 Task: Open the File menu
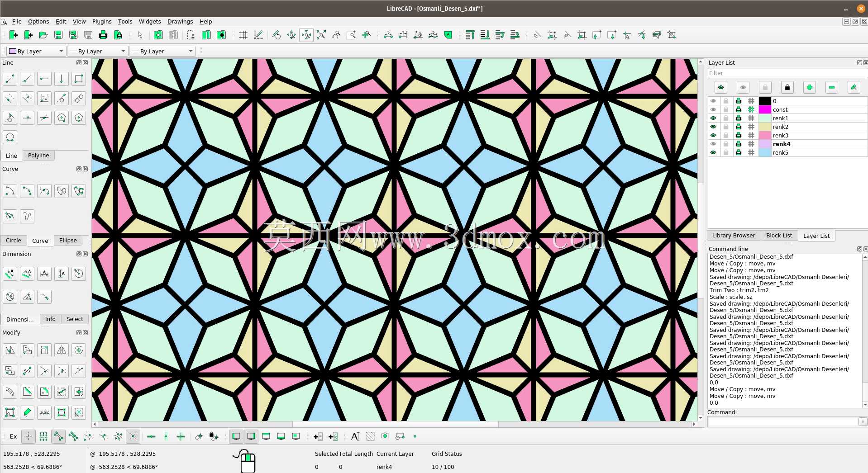click(17, 21)
